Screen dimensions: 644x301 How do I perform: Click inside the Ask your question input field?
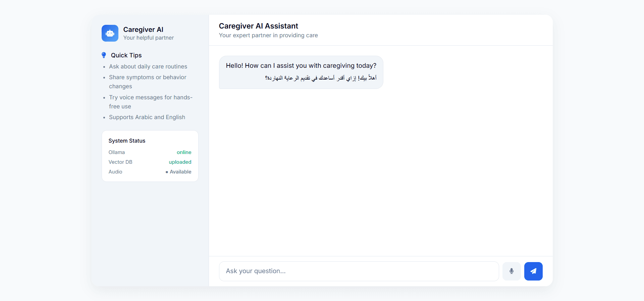click(358, 271)
